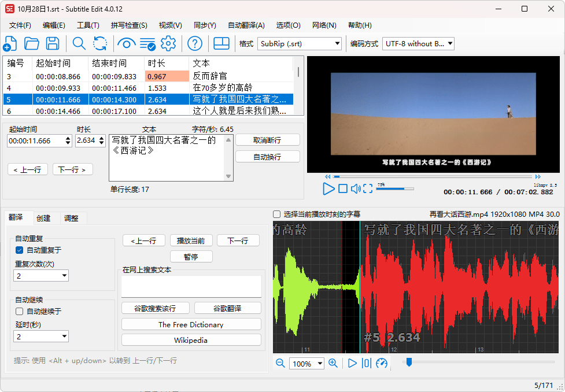Open Visual sync eye icon

pyautogui.click(x=127, y=43)
